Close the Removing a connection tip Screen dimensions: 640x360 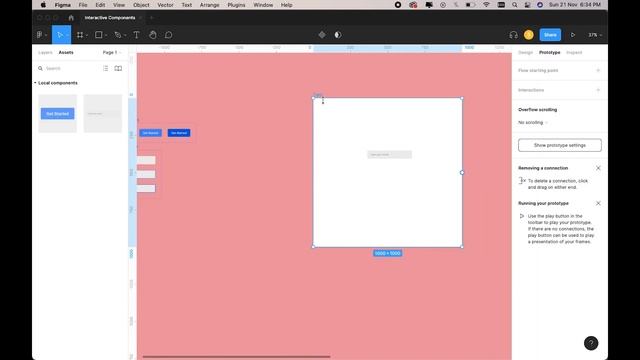coord(598,168)
